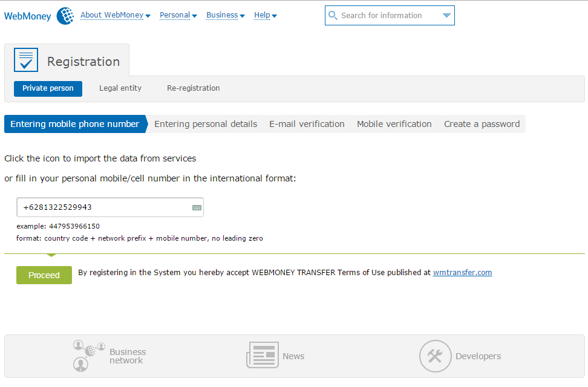The height and width of the screenshot is (387, 588).
Task: Click the Developers tools icon
Action: coord(435,356)
